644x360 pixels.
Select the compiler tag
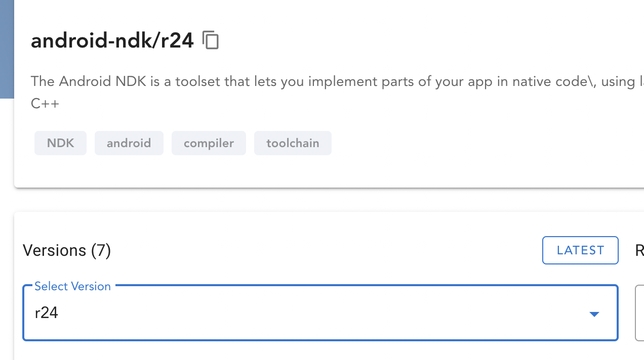click(209, 143)
